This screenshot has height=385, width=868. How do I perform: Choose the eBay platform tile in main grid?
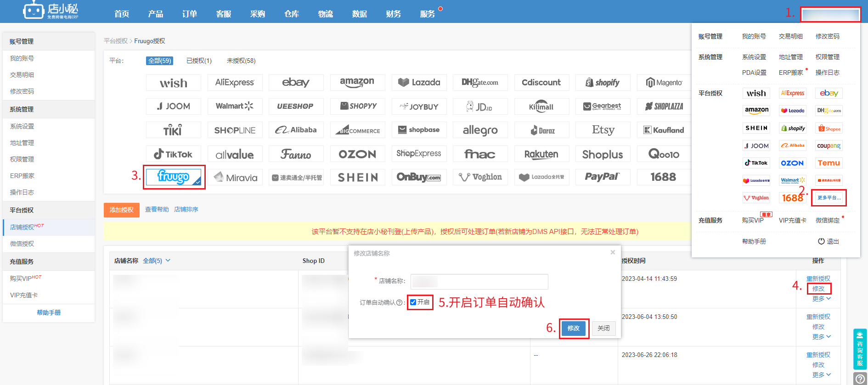pyautogui.click(x=296, y=83)
